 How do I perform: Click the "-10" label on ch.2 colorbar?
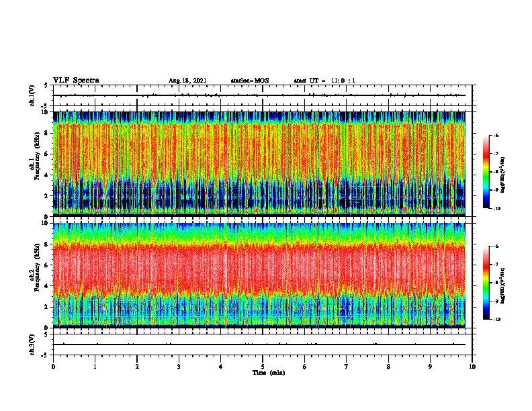497,320
